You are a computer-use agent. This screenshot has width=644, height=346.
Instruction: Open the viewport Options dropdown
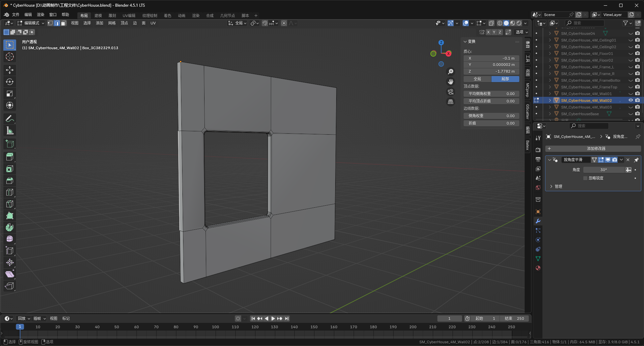[x=522, y=32]
